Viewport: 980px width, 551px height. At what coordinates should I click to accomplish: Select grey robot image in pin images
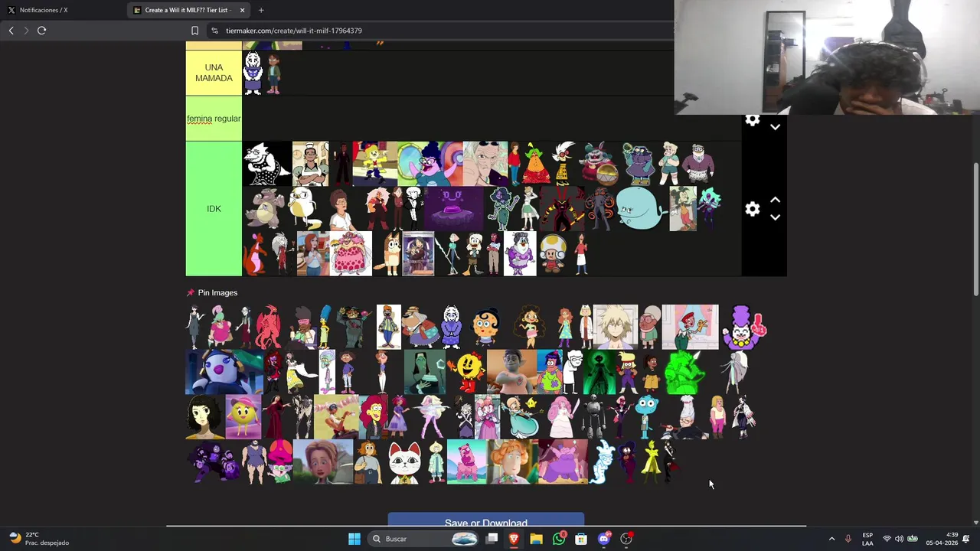point(594,417)
